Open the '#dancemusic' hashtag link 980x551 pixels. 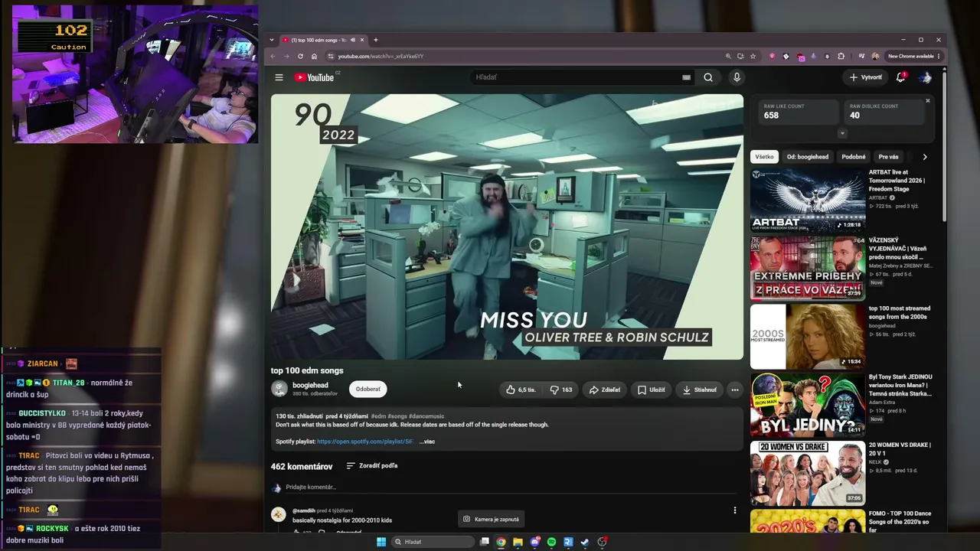tap(426, 416)
